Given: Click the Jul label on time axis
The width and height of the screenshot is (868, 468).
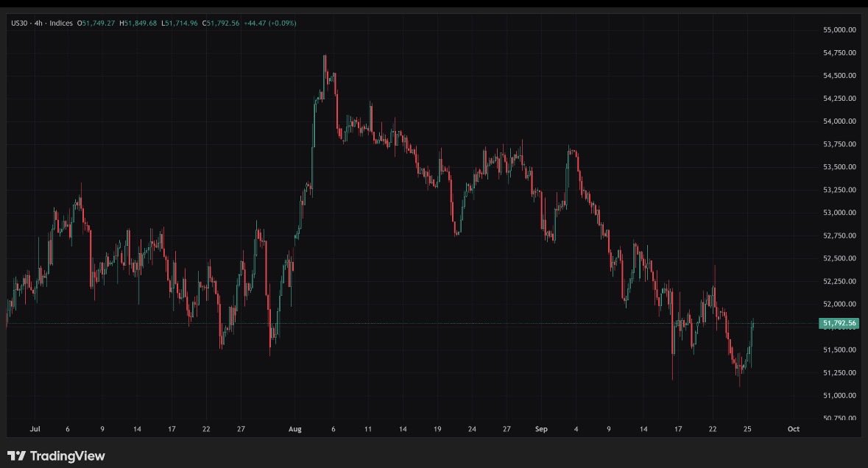Looking at the screenshot, I should (x=35, y=429).
